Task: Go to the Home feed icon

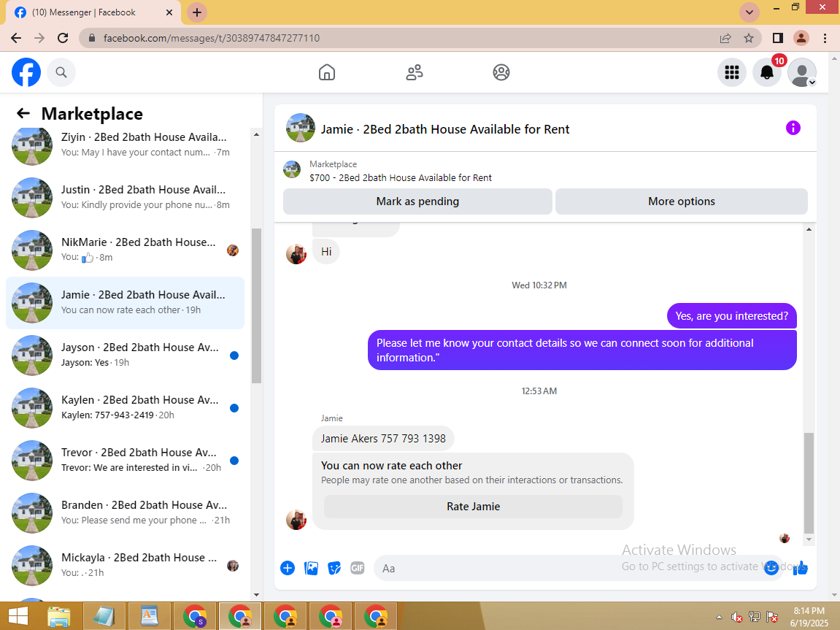Action: (327, 72)
